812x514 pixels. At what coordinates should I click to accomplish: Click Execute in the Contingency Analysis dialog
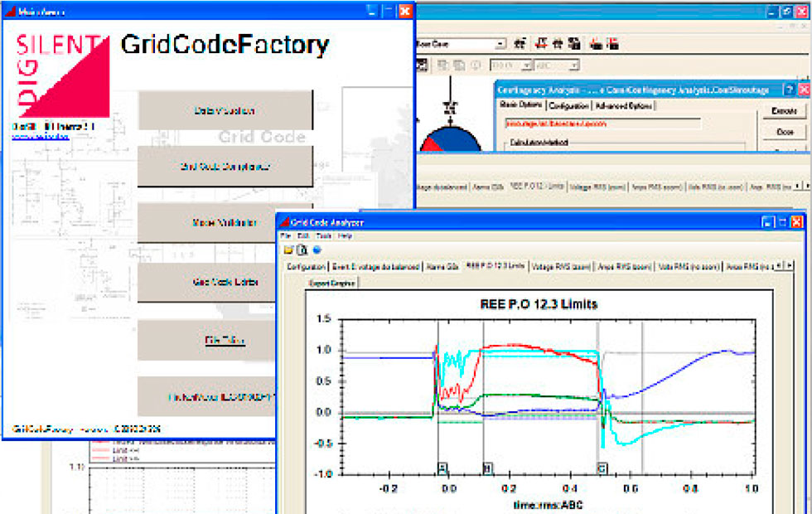[x=784, y=111]
